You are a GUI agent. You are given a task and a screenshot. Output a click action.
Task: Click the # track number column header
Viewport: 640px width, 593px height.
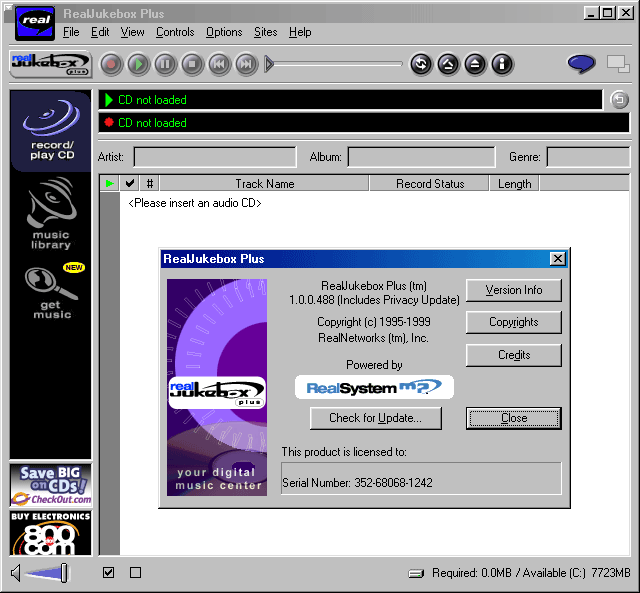coord(150,183)
